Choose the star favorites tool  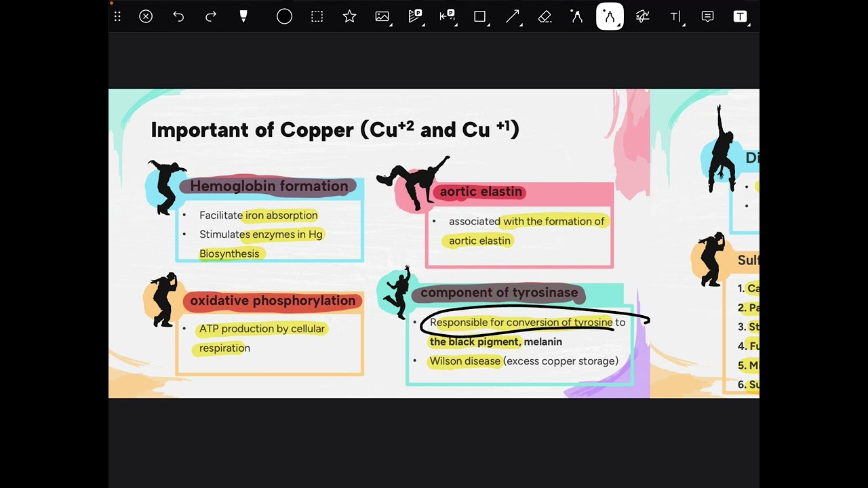[349, 16]
